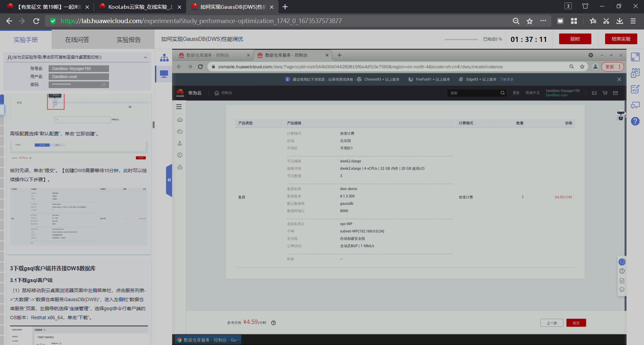Click the lab sidebar screen-switch icon
This screenshot has width=644, height=345.
click(635, 105)
